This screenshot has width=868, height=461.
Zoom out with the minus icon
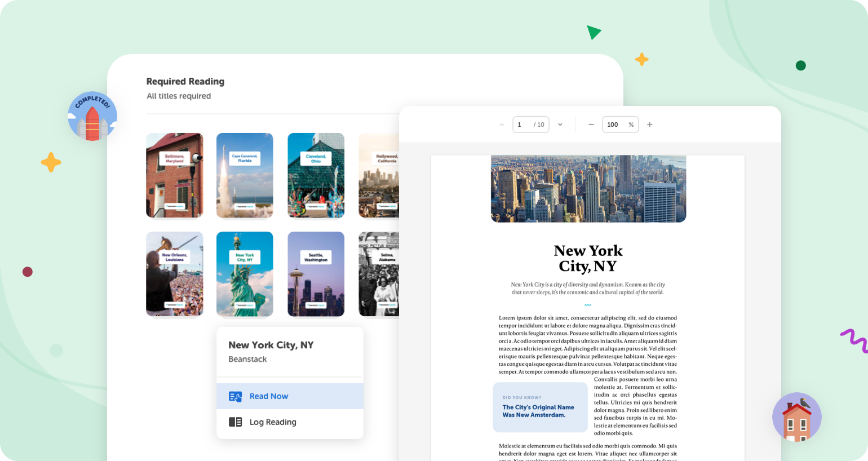591,125
